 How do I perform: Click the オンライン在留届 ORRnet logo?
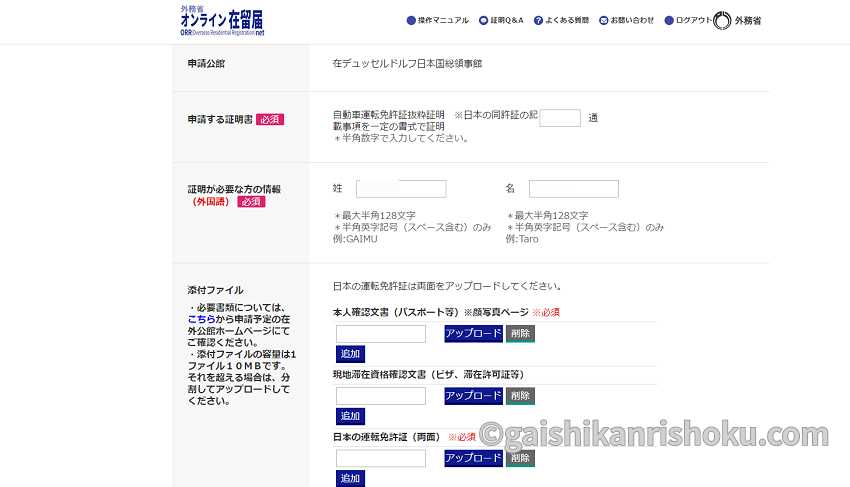coord(222,21)
